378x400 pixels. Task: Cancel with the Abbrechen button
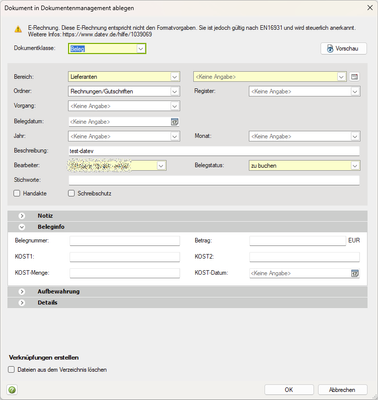tap(342, 390)
